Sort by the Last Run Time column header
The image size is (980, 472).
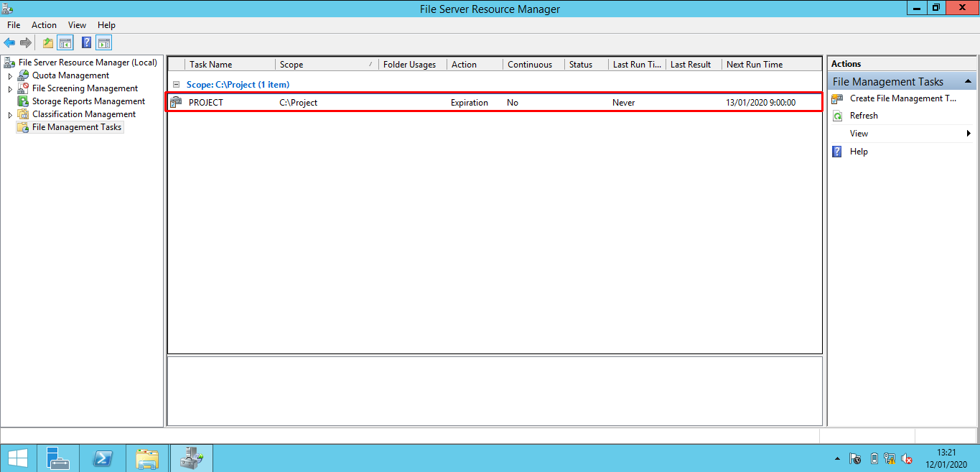coord(637,65)
